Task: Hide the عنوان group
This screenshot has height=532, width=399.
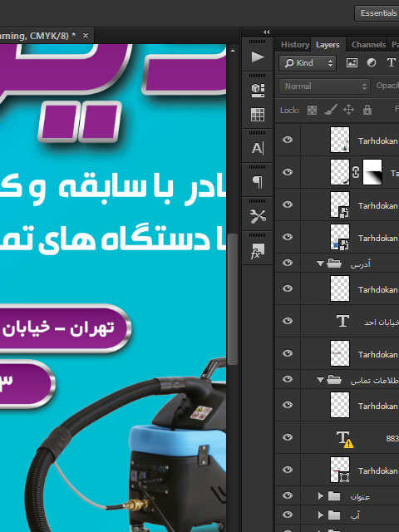Action: 288,495
